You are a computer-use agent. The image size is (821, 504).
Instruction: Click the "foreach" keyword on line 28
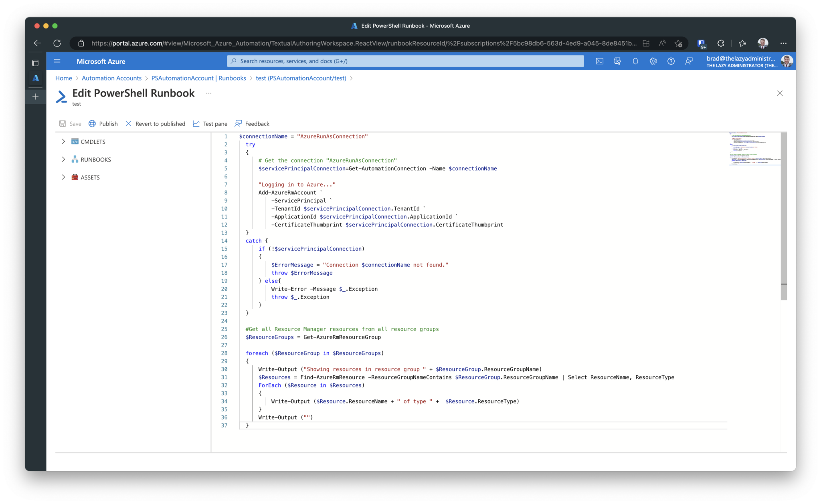[x=257, y=353]
